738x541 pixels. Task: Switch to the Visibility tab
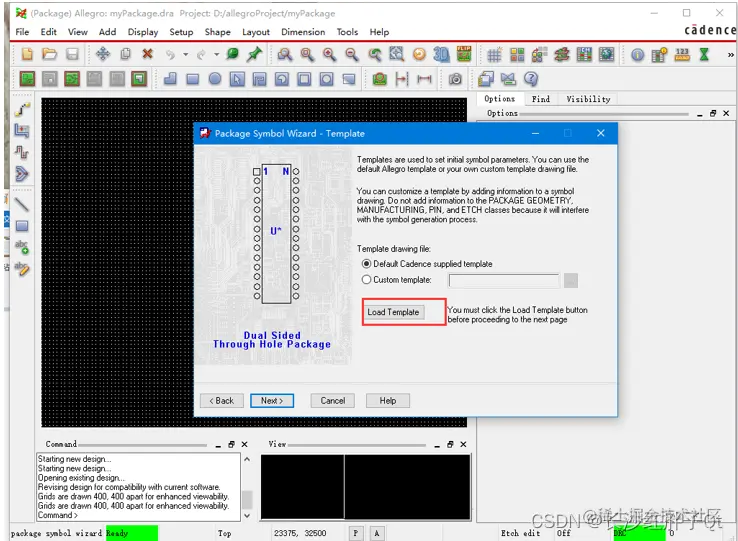click(x=588, y=99)
